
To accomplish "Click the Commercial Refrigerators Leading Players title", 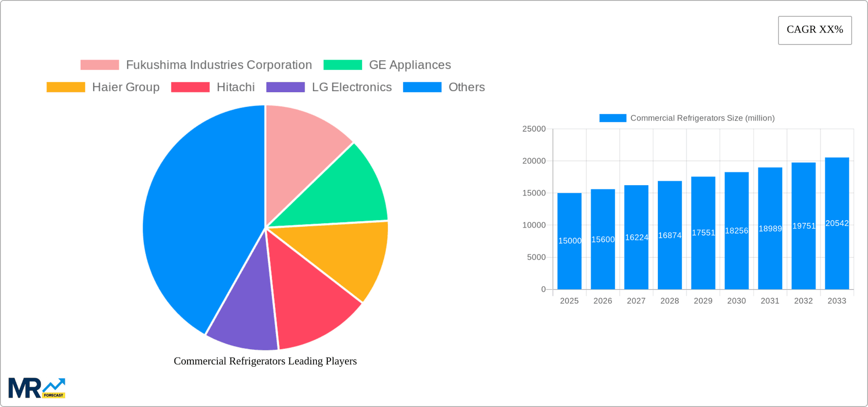I will [265, 361].
